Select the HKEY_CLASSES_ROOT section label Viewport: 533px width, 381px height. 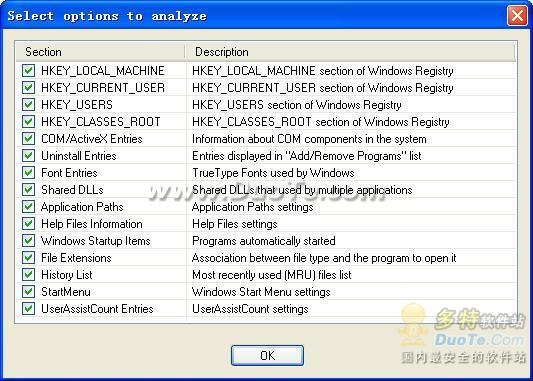click(x=101, y=122)
